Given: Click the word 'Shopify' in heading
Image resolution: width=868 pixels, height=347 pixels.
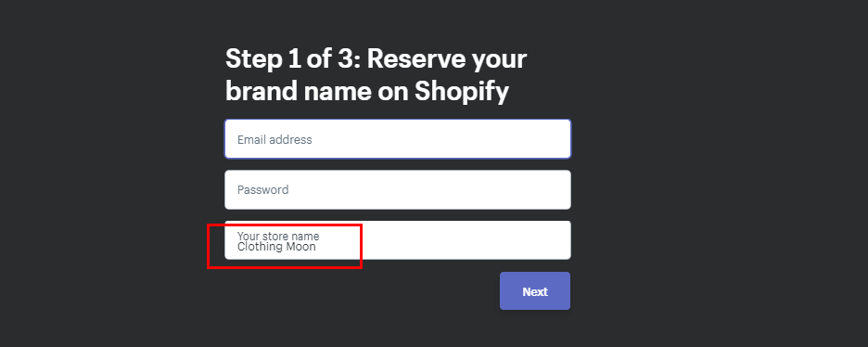Looking at the screenshot, I should coord(462,92).
